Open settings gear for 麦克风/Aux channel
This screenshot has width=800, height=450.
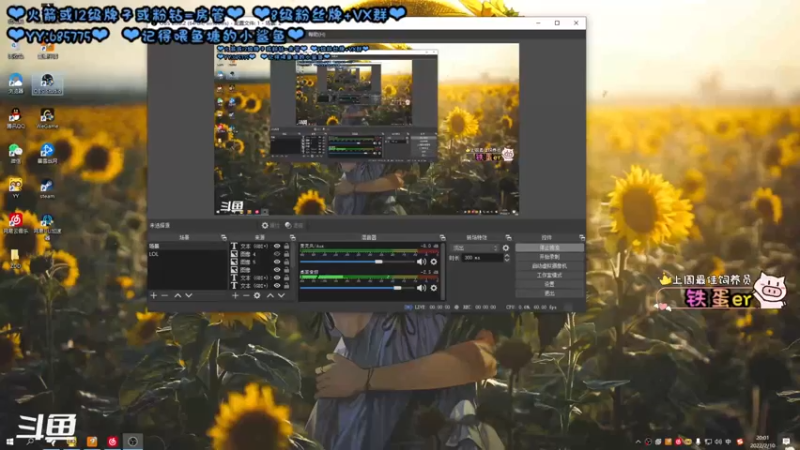[434, 262]
